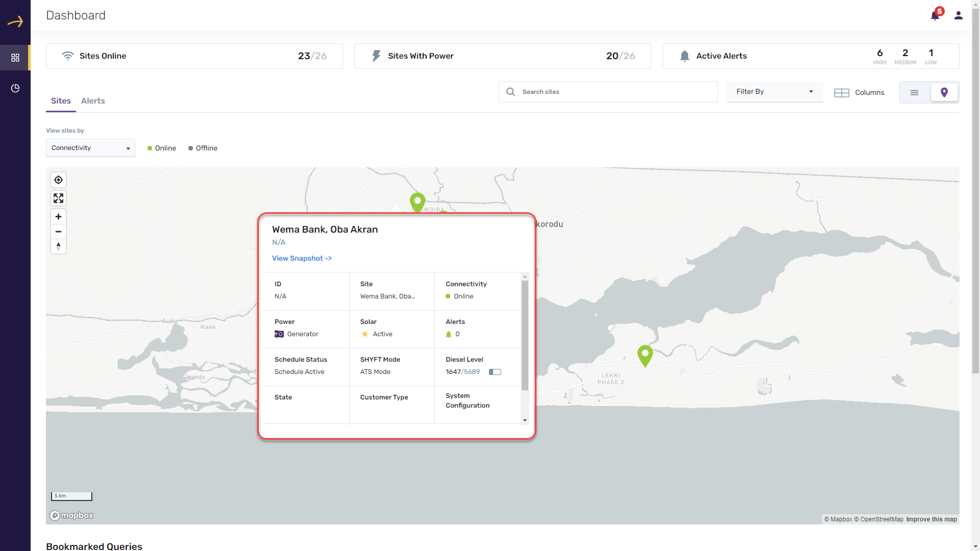This screenshot has width=980, height=551.
Task: Click the truncated 'Wema Bank, Oba...' site cell
Action: point(387,296)
